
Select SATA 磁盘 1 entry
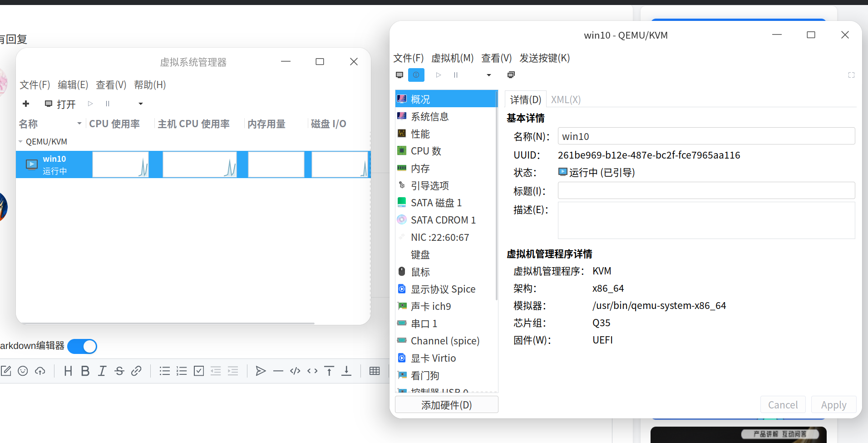(447, 203)
